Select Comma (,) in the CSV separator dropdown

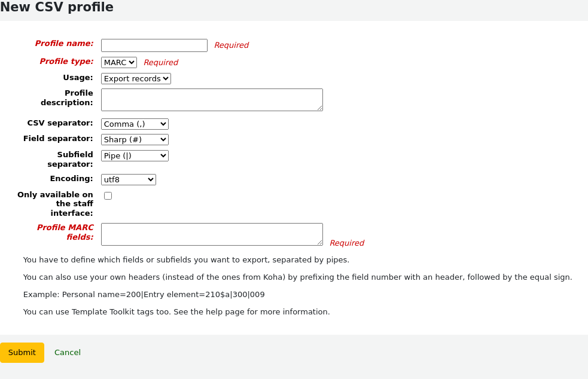click(x=134, y=124)
